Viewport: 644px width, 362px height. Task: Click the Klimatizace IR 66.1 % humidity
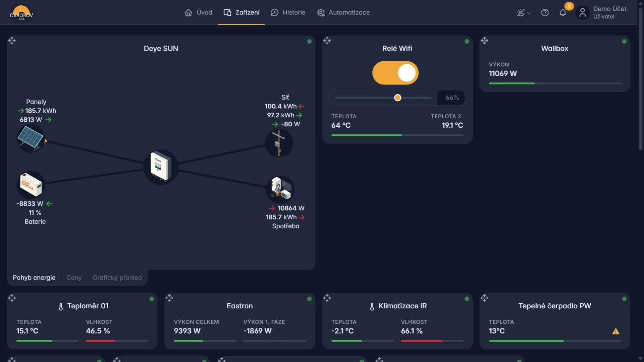coord(412,331)
